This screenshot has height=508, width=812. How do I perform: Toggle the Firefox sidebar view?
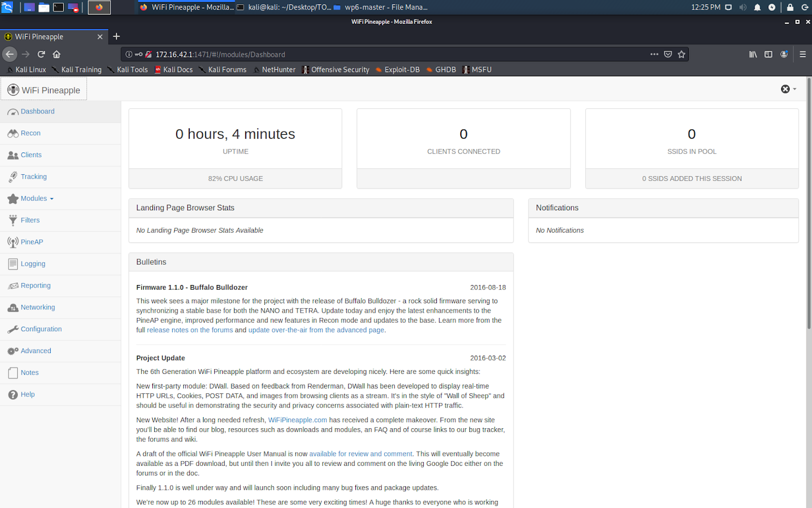point(768,54)
